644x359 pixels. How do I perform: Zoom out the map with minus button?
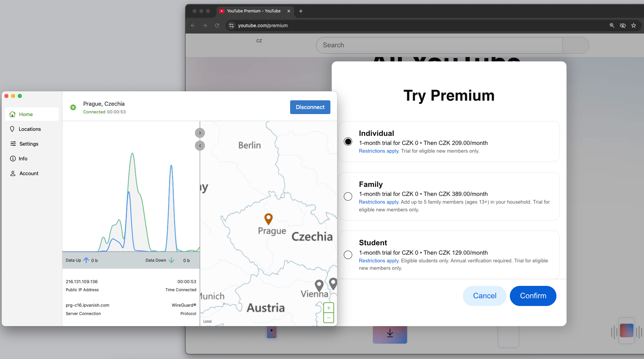coord(329,318)
